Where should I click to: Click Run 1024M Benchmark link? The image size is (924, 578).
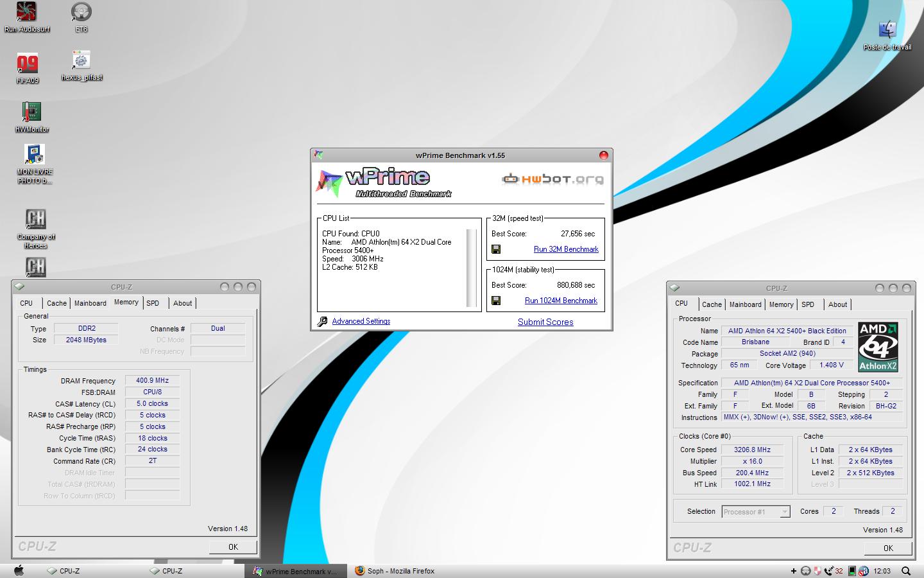point(561,301)
